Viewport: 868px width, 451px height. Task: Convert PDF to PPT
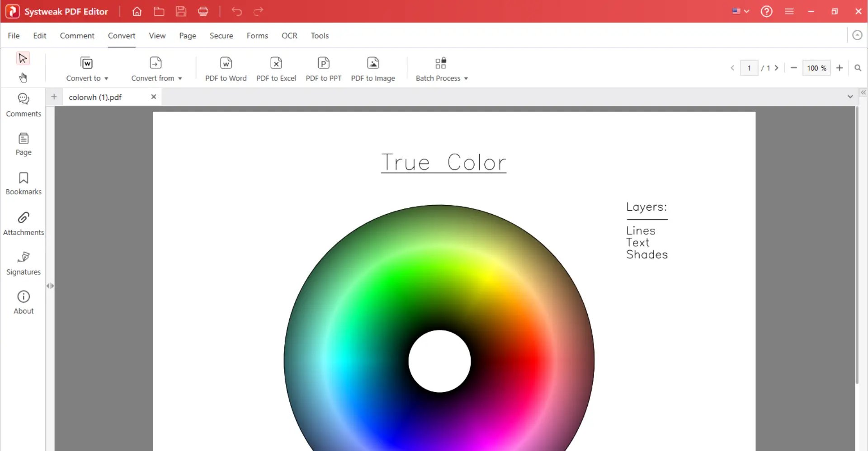pyautogui.click(x=324, y=69)
